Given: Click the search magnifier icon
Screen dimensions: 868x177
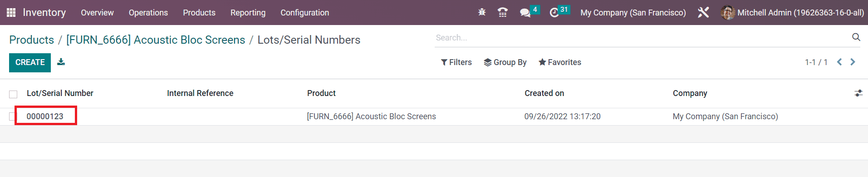Looking at the screenshot, I should pos(856,37).
